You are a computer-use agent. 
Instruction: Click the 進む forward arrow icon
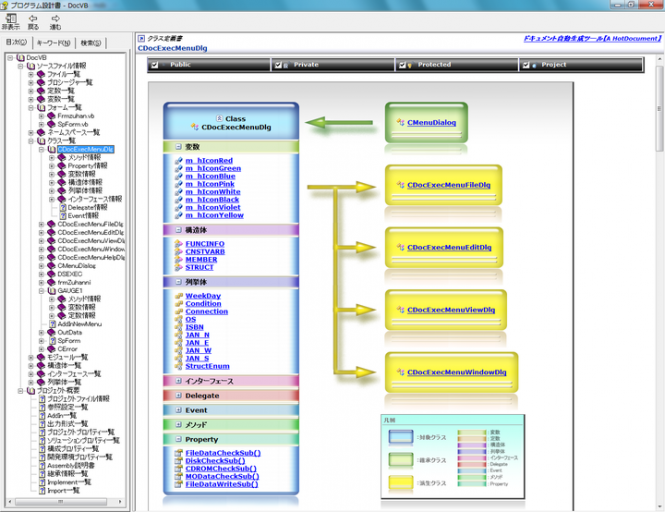click(56, 19)
